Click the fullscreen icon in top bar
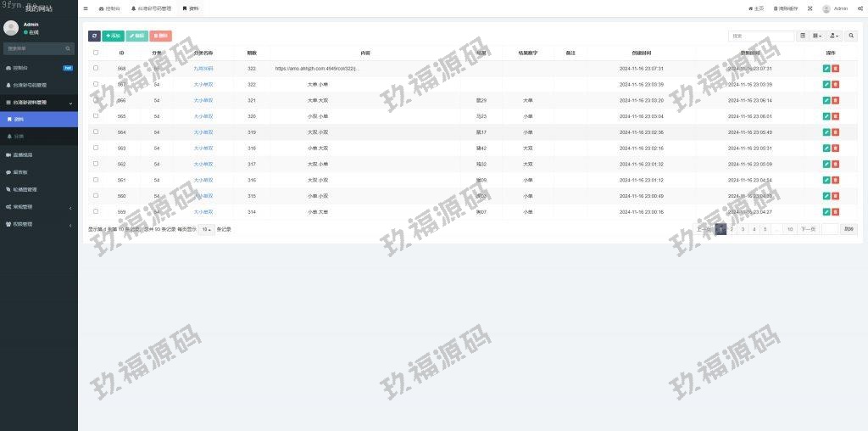The height and width of the screenshot is (431, 868). pos(810,8)
